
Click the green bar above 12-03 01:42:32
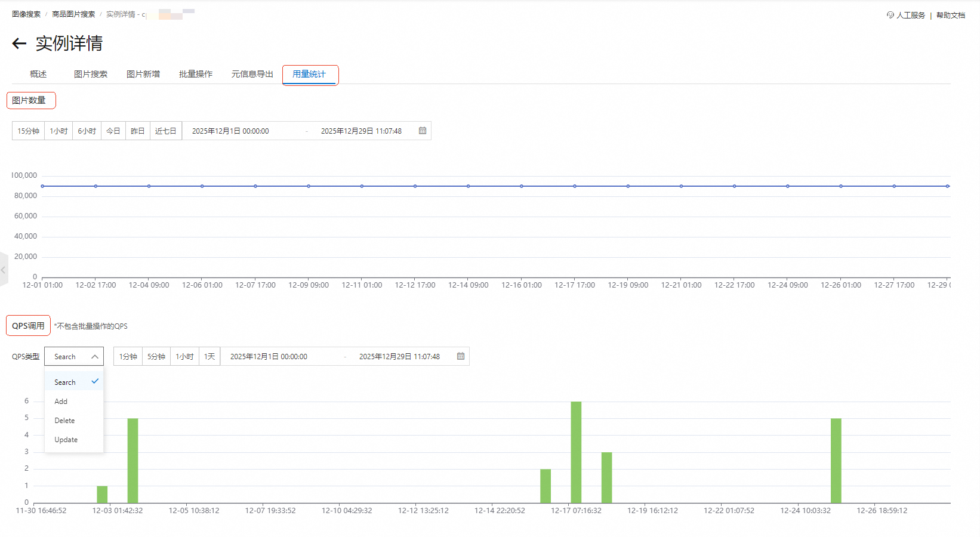pos(132,461)
